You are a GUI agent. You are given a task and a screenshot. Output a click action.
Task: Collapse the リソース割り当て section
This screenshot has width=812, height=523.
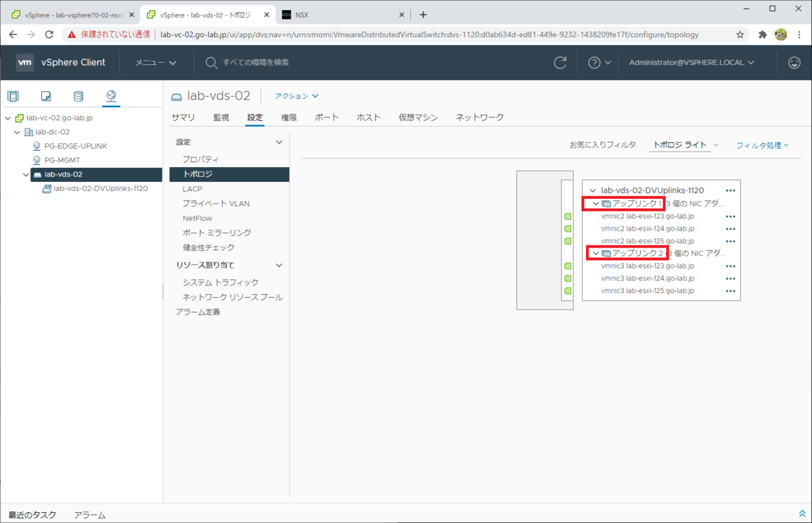point(279,265)
